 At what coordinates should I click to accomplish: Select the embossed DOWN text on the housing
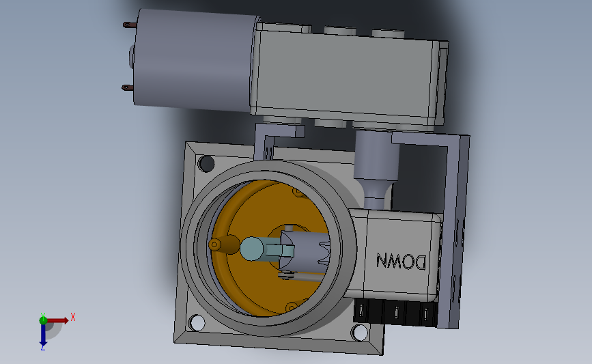click(401, 262)
